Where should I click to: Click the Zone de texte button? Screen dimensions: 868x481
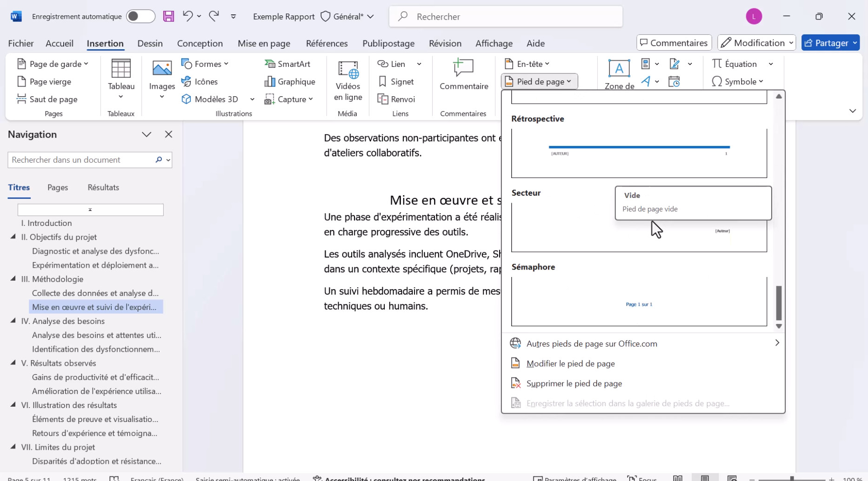619,74
